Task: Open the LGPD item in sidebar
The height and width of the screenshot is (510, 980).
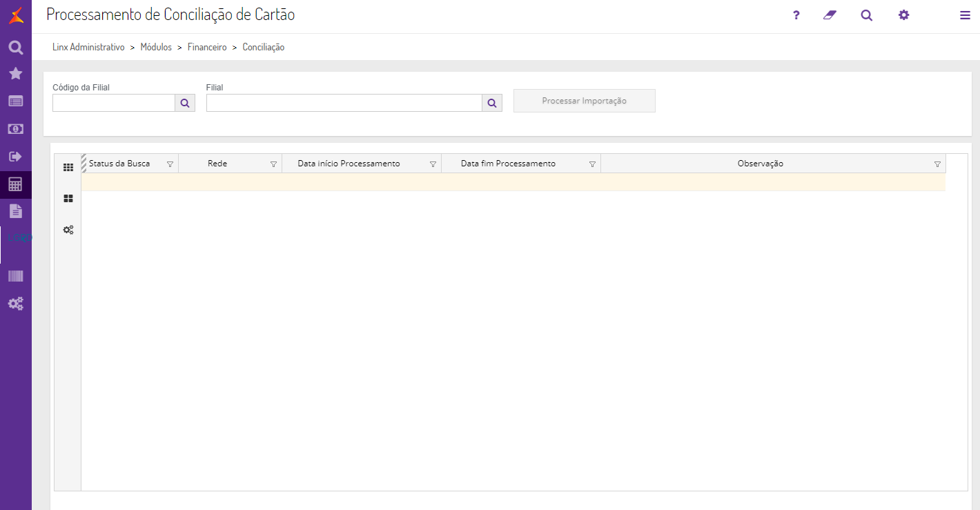Action: (x=19, y=238)
